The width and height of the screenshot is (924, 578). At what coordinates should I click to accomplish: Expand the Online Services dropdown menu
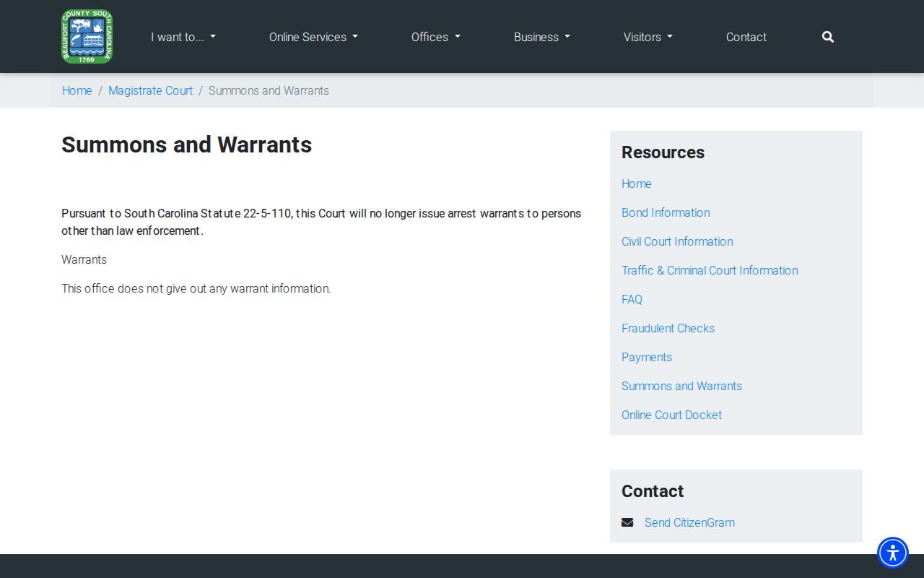coord(313,37)
